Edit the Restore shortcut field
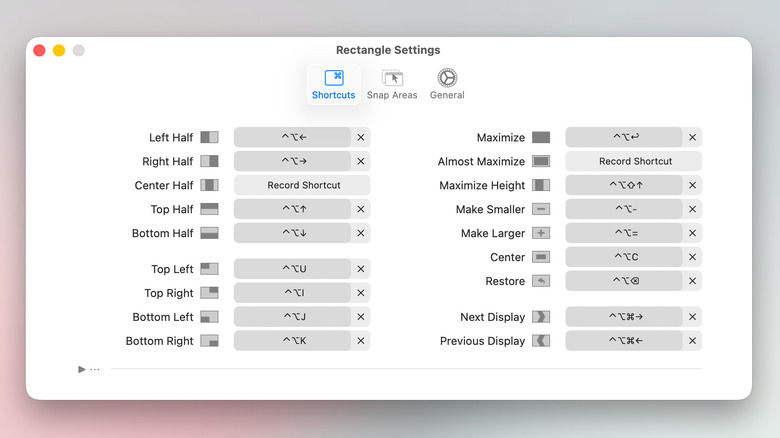This screenshot has height=438, width=780. (x=624, y=281)
